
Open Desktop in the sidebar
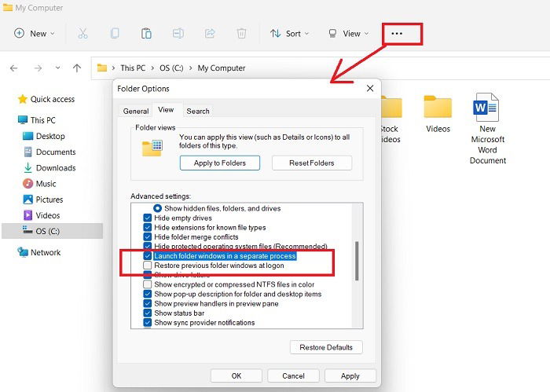tap(44, 136)
